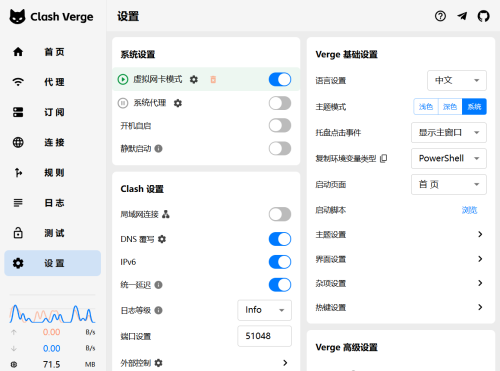Screen dimensions: 500x371
Task: Go to 设置 in the sidebar
Action: pyautogui.click(x=53, y=263)
